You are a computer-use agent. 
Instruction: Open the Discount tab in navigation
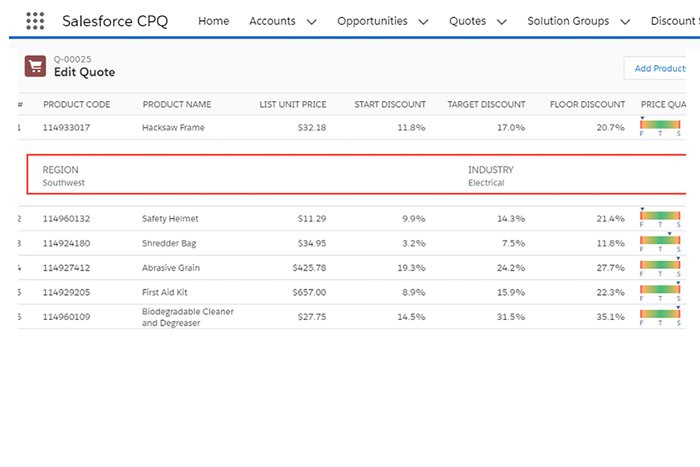[x=673, y=21]
